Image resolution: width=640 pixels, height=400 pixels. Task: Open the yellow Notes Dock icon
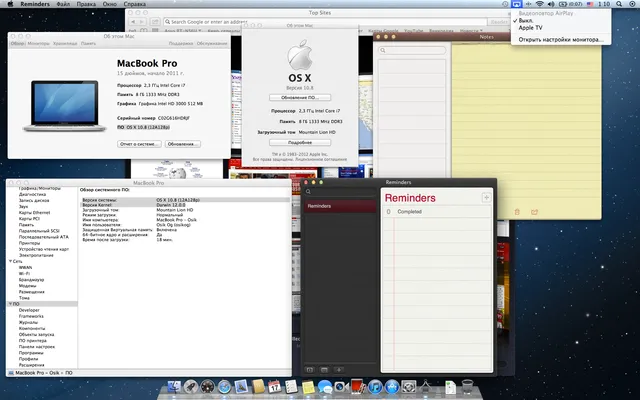tap(308, 387)
